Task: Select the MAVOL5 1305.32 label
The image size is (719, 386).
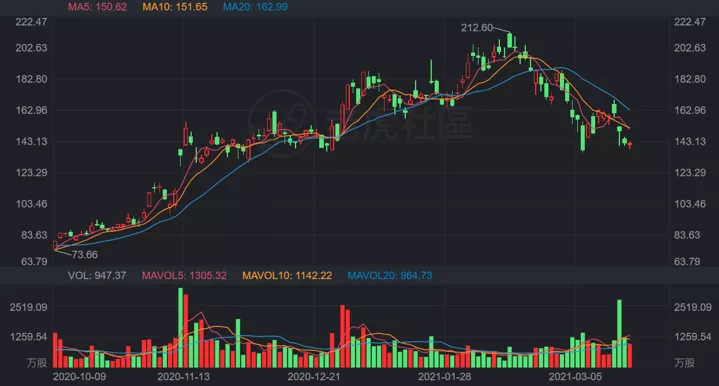Action: pyautogui.click(x=184, y=276)
